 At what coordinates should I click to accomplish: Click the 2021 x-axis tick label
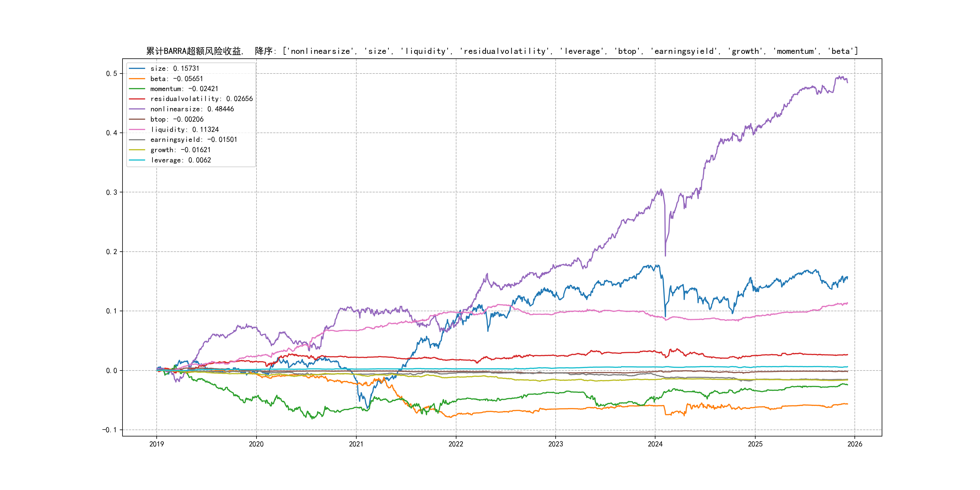(356, 444)
